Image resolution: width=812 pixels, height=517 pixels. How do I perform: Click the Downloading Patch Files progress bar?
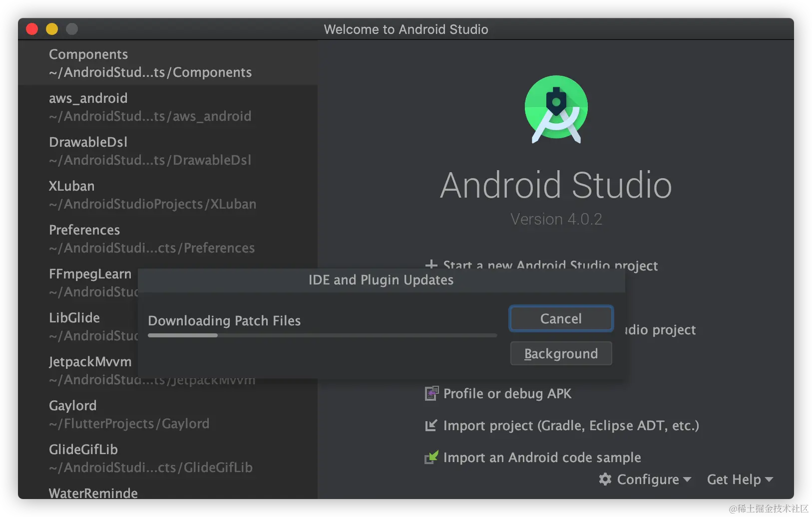coord(323,335)
